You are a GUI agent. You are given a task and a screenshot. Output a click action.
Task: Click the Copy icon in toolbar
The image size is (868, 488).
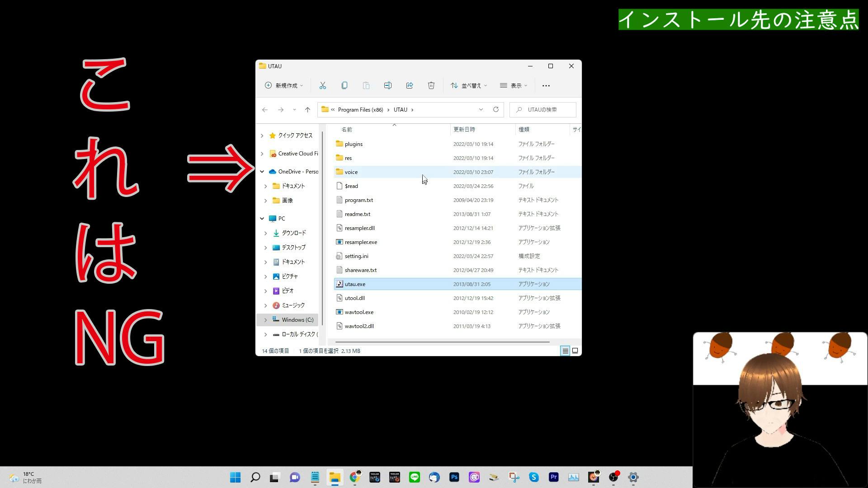[344, 85]
